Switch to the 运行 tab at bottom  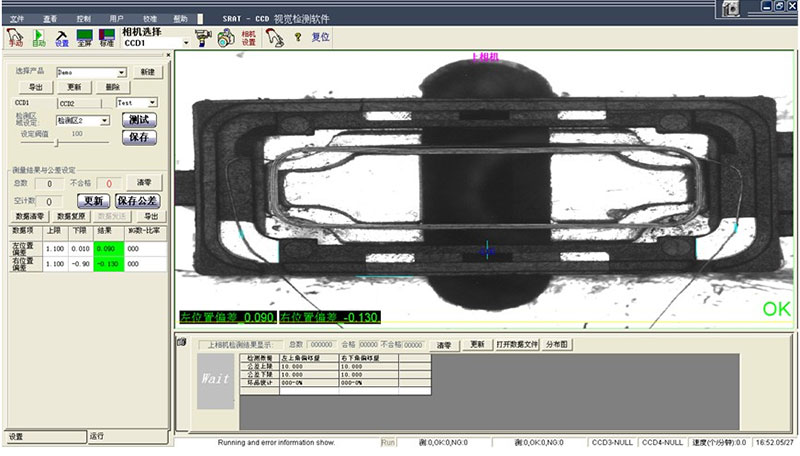click(x=97, y=436)
